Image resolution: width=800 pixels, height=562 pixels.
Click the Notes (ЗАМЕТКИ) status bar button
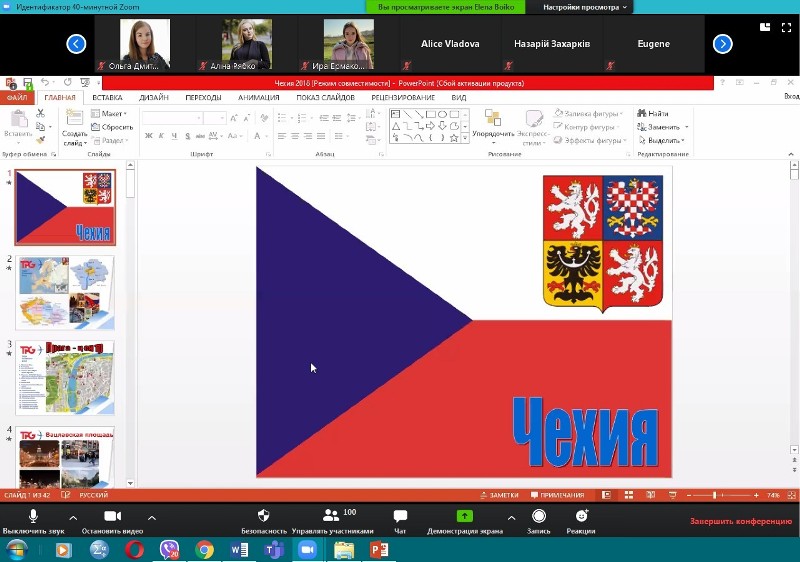pos(500,495)
